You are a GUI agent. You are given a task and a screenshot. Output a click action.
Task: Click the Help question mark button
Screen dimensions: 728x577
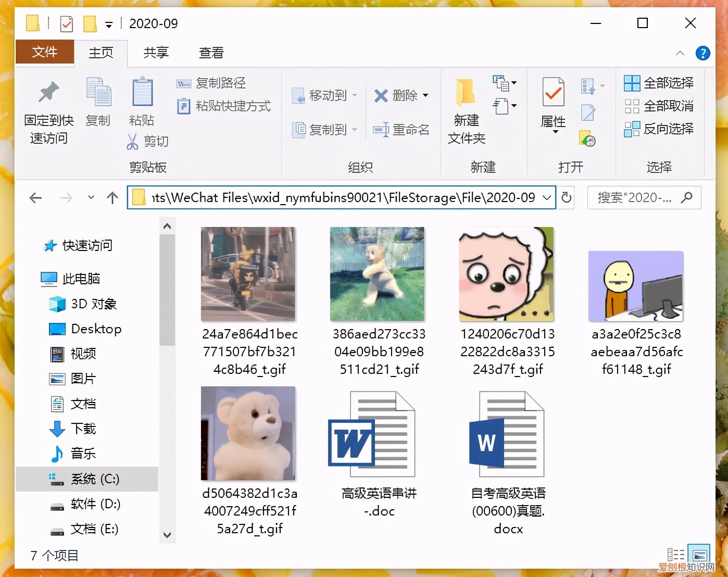703,53
